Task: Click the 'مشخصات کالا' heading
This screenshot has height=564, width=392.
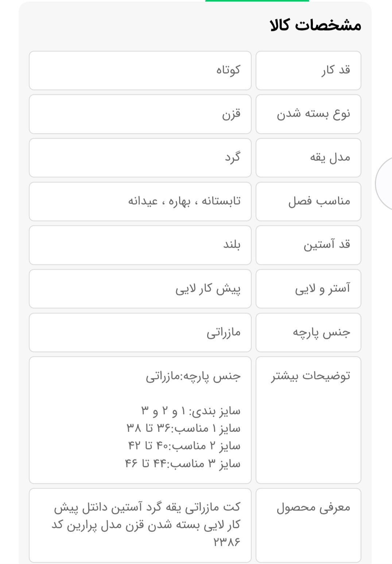Action: (315, 26)
